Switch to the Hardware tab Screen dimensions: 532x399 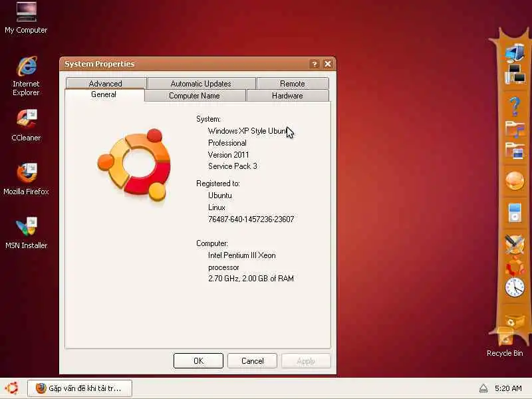click(x=287, y=96)
